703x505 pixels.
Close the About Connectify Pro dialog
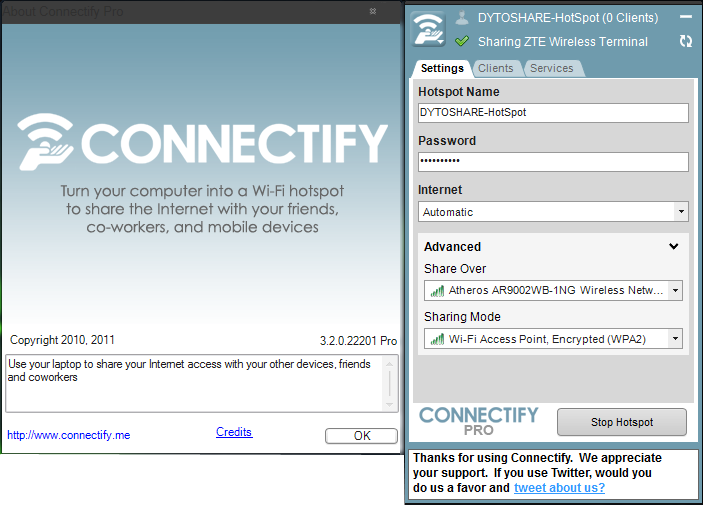(x=373, y=11)
